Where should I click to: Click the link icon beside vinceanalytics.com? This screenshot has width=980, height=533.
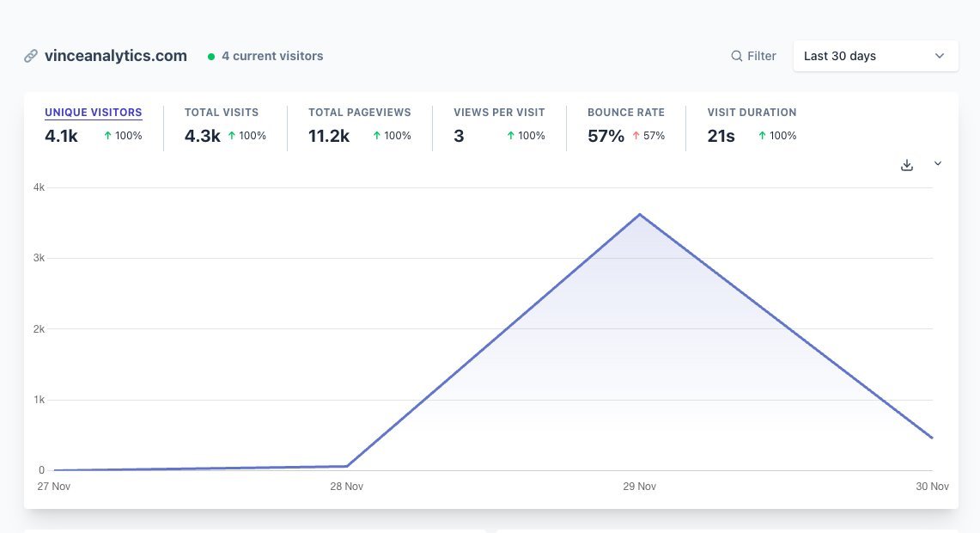(x=31, y=56)
